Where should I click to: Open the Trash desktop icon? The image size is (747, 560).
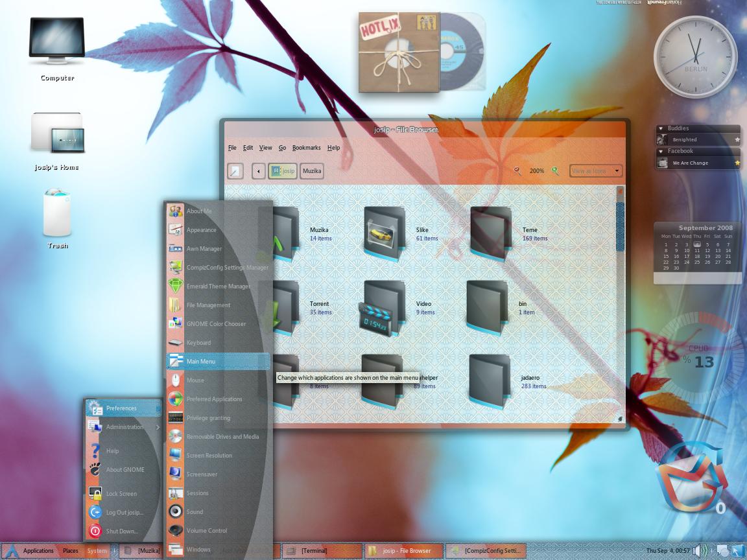(57, 218)
